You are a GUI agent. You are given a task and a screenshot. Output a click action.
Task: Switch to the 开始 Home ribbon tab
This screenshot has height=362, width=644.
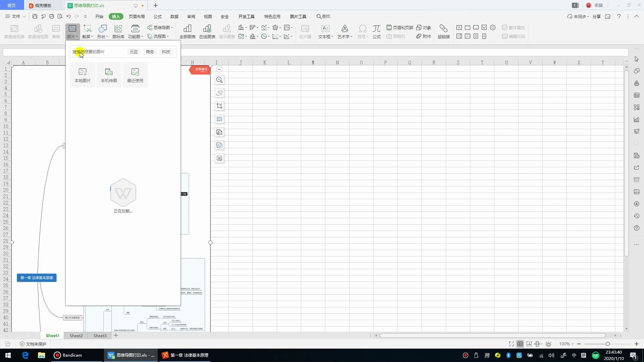99,16
